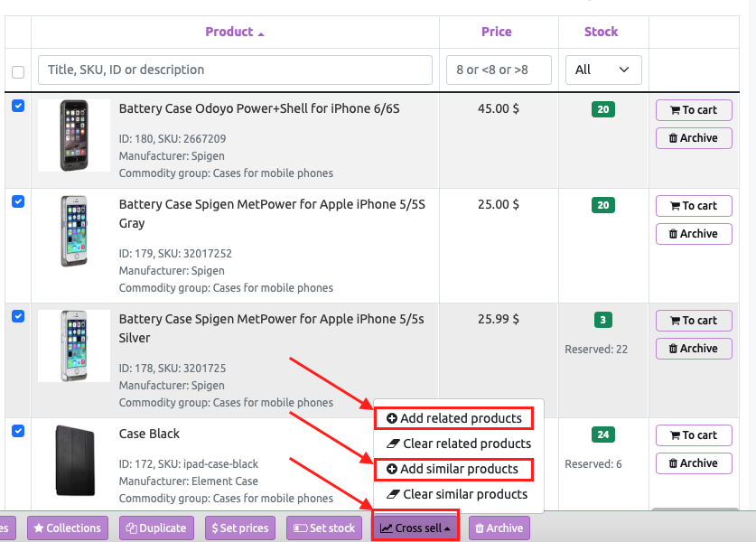The image size is (756, 542).
Task: Click stock badge 20 for Odoyo Power+Shell
Action: [603, 109]
